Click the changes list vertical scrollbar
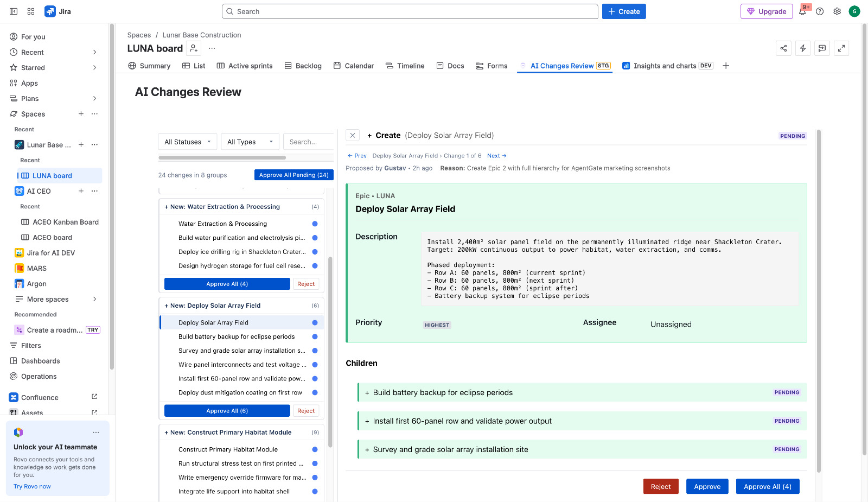This screenshot has height=502, width=868. pos(330,353)
